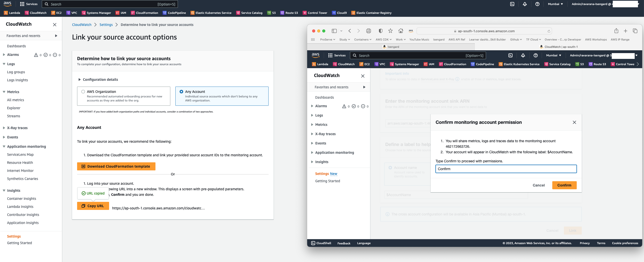
Task: Click Cancel button in confirmation dialog
Action: (539, 185)
